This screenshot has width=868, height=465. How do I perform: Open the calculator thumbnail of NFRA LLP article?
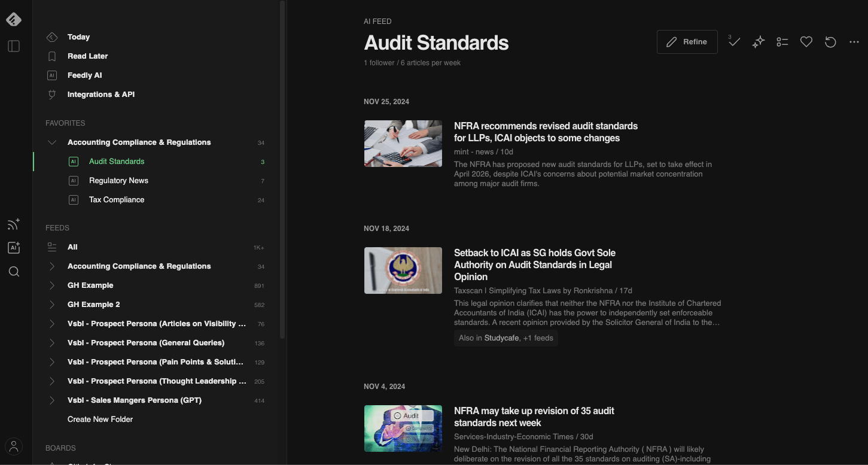point(403,144)
